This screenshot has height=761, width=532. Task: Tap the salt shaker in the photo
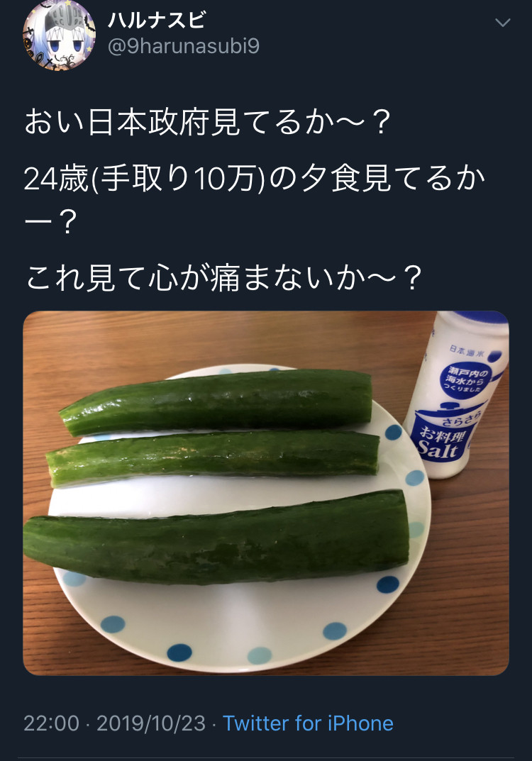(456, 394)
